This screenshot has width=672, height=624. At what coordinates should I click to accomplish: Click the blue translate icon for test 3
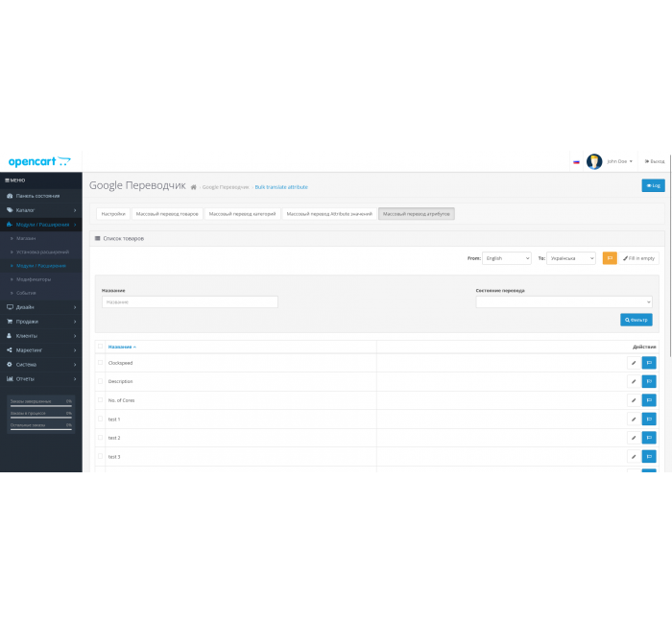click(649, 456)
